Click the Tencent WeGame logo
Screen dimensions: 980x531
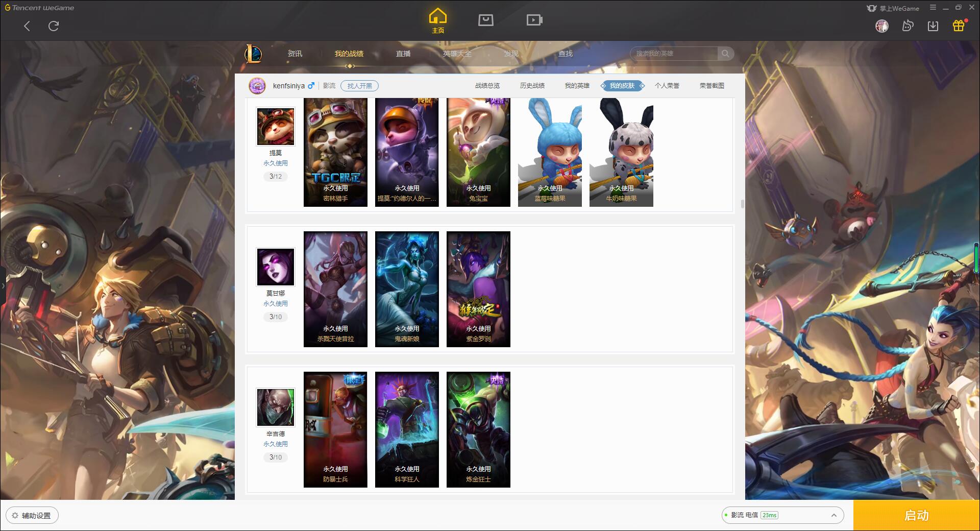tap(40, 8)
